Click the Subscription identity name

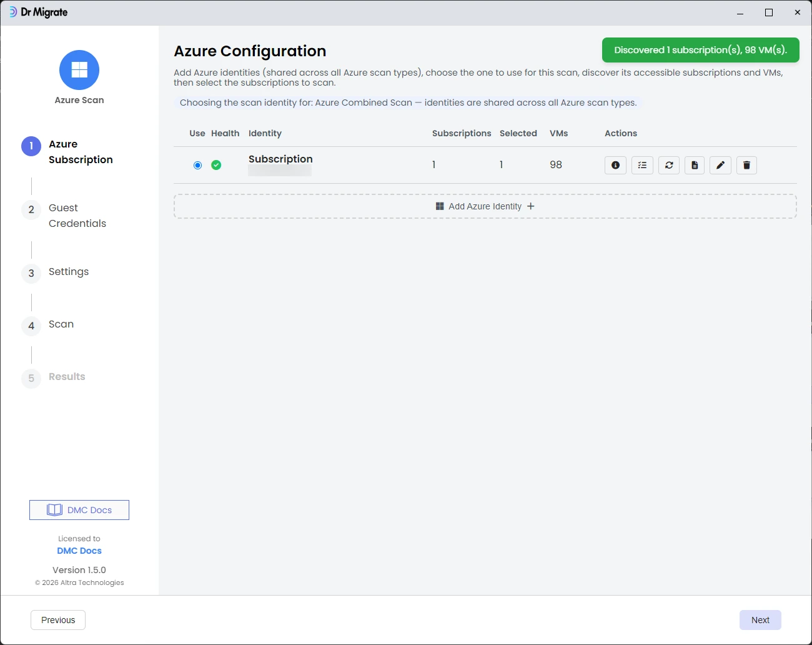(x=280, y=159)
